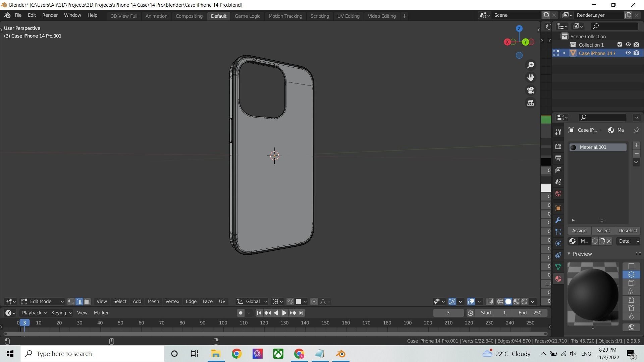Viewport: 644px width, 362px height.
Task: Switch to wireframe shading mode
Action: (500, 302)
